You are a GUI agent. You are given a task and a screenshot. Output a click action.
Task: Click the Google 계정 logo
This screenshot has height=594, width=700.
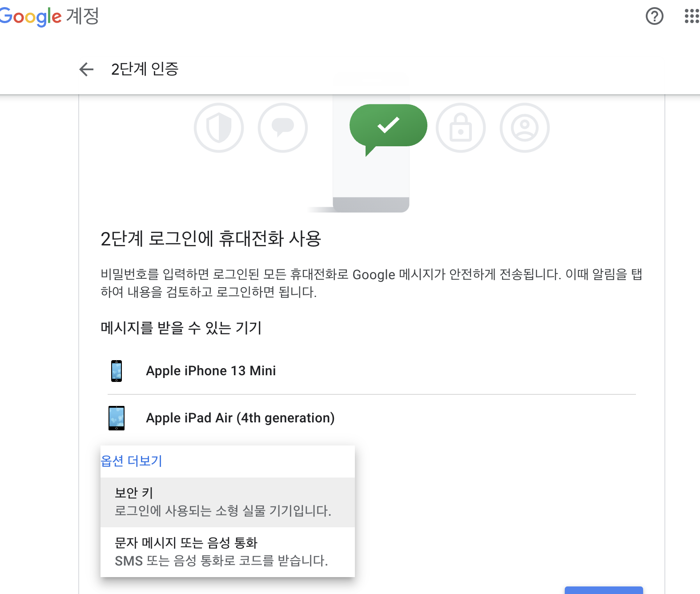(x=49, y=16)
